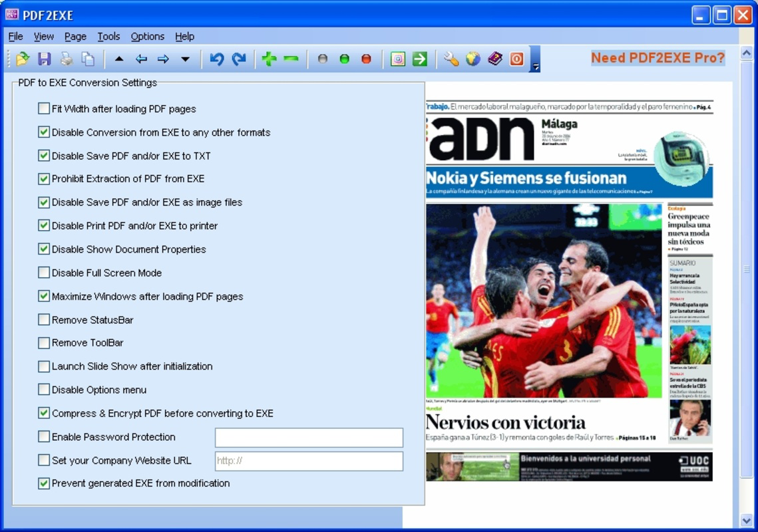Click the nested squares fit-page icon
The image size is (758, 532).
397,59
